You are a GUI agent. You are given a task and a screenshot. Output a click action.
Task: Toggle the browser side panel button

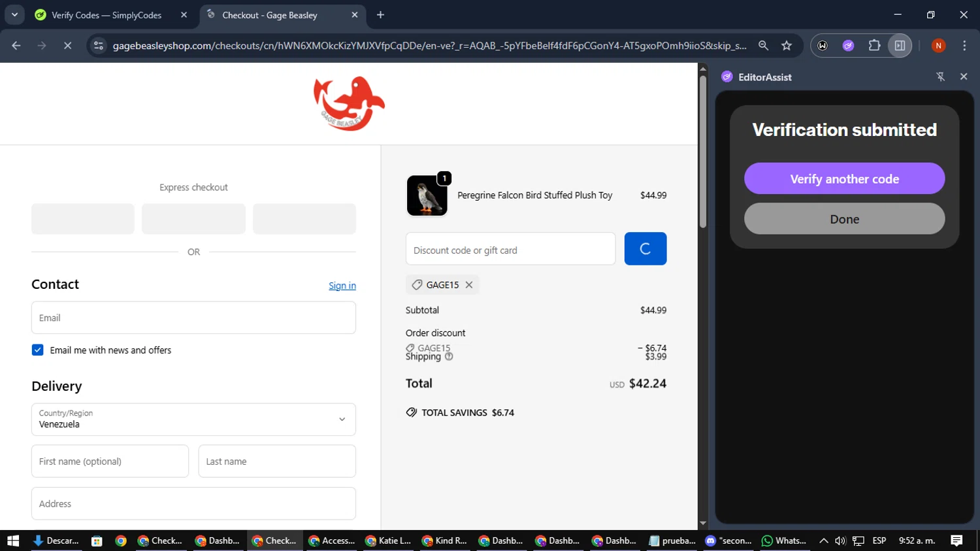(900, 46)
